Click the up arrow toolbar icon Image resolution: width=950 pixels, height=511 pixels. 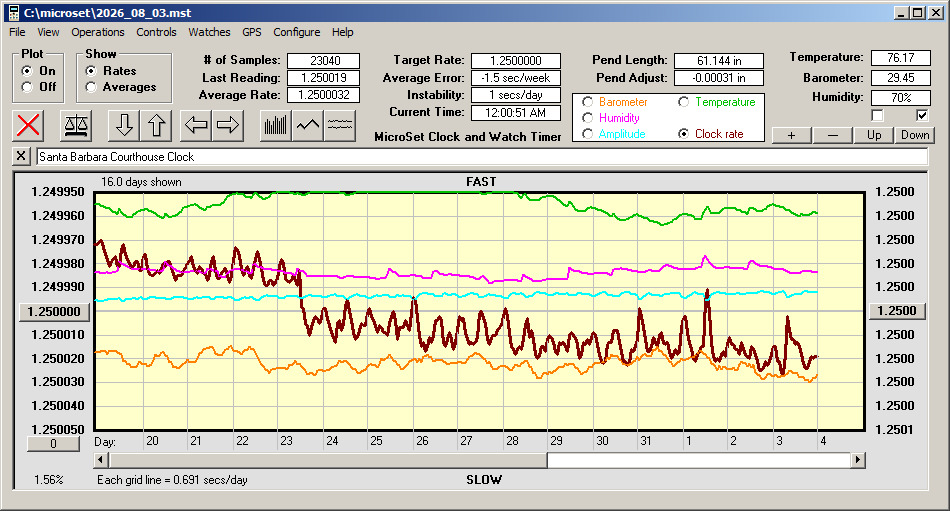pos(156,125)
